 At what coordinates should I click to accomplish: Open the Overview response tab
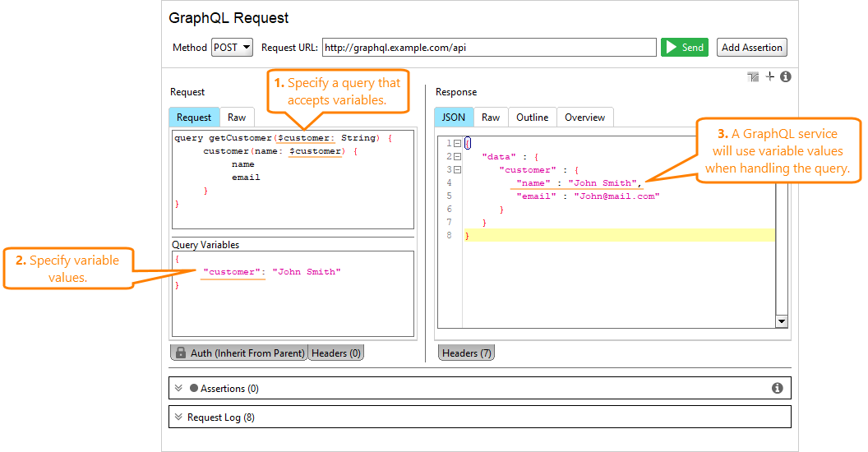click(584, 118)
